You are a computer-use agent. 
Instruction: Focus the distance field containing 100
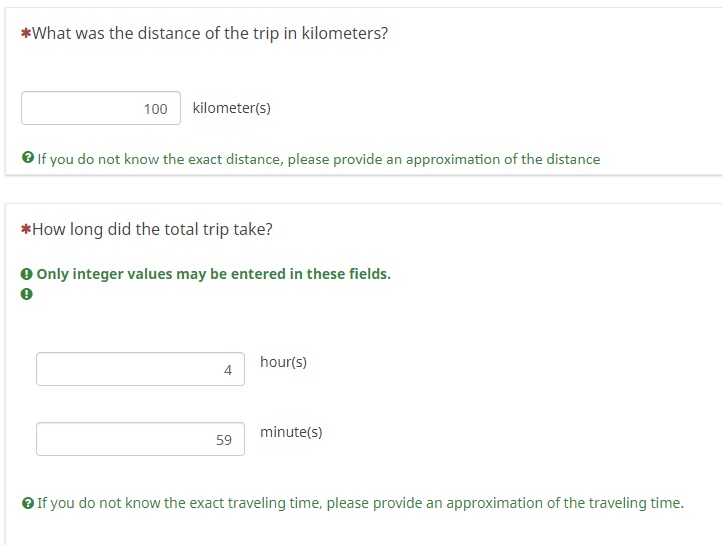(x=101, y=108)
